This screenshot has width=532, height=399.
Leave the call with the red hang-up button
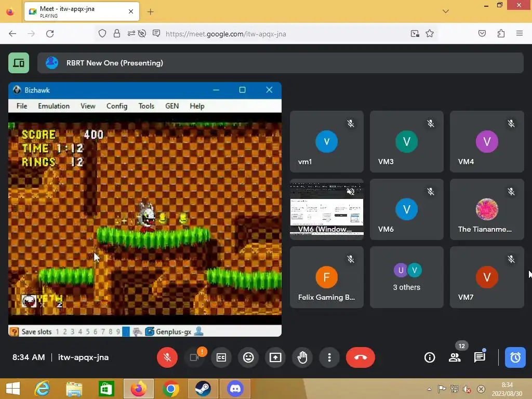pos(361,357)
